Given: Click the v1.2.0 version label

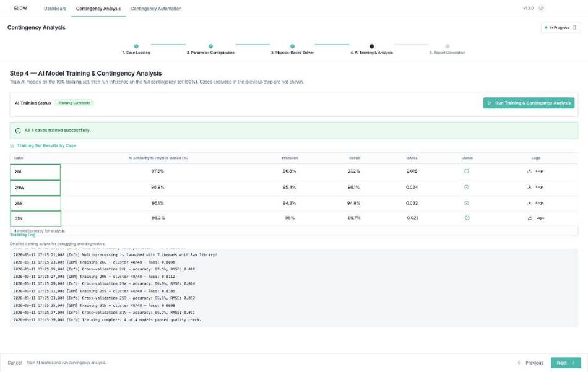Looking at the screenshot, I should (x=528, y=8).
